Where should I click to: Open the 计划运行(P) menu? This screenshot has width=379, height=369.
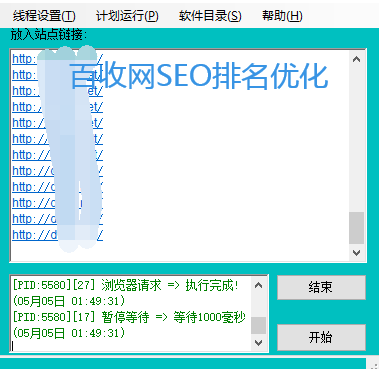point(127,16)
